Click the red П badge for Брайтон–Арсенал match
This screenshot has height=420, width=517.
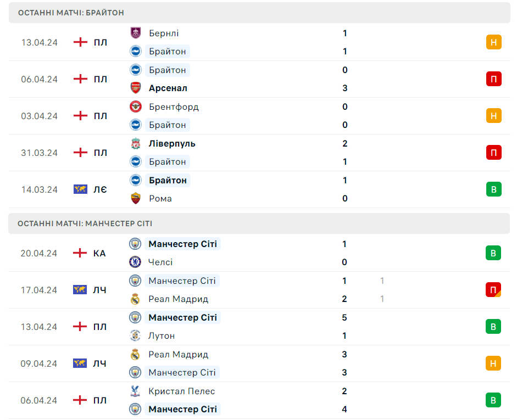493,79
